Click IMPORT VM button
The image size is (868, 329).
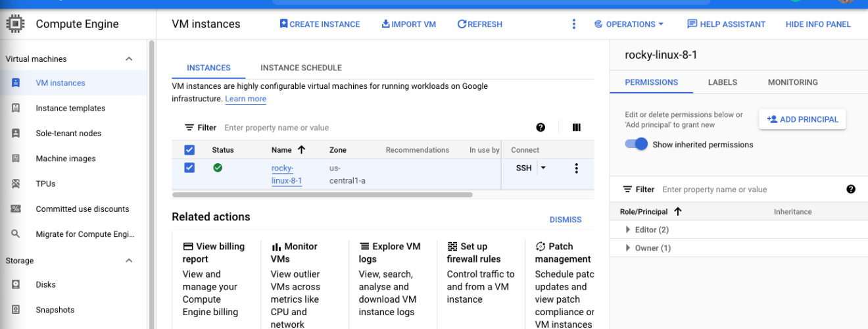[x=408, y=24]
